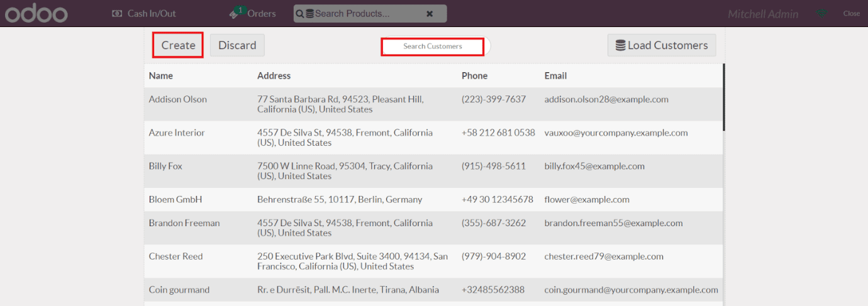Select customer Brandon Freeman

tap(433, 227)
